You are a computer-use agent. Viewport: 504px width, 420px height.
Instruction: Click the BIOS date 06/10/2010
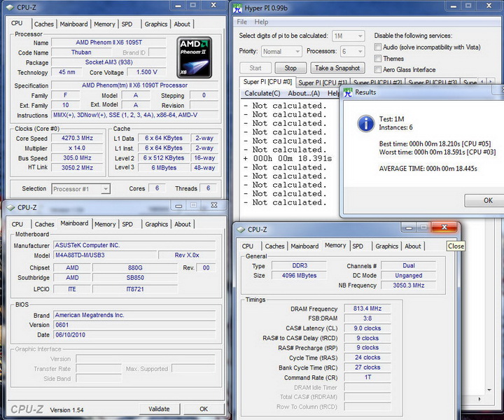click(x=134, y=335)
